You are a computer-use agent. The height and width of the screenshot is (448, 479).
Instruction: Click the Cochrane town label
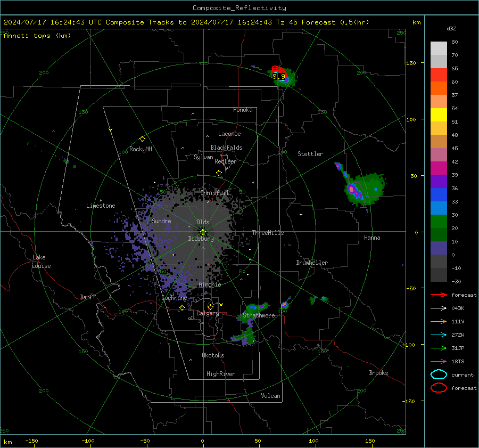[x=174, y=298]
